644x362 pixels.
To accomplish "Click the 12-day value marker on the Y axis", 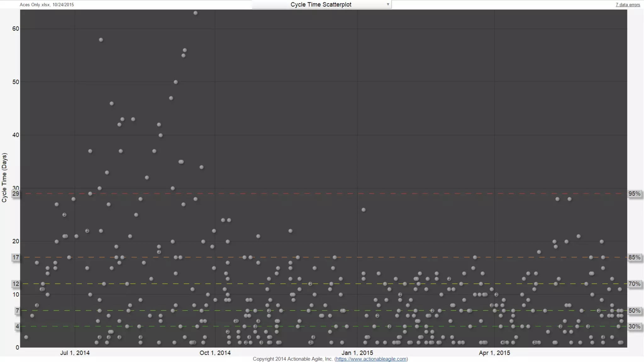I will point(15,284).
